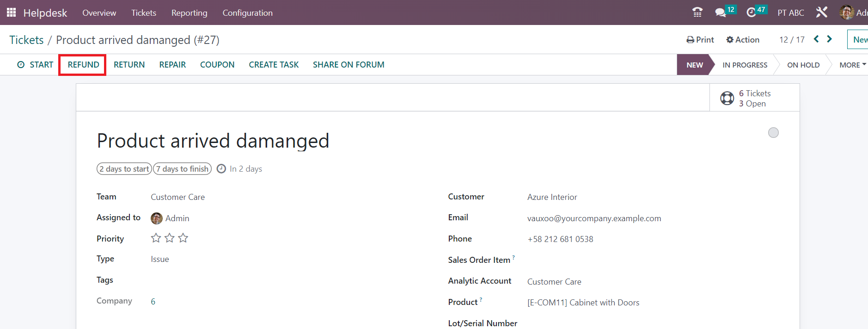Set ticket stage to IN PROGRESS
The height and width of the screenshot is (329, 868).
coord(745,65)
